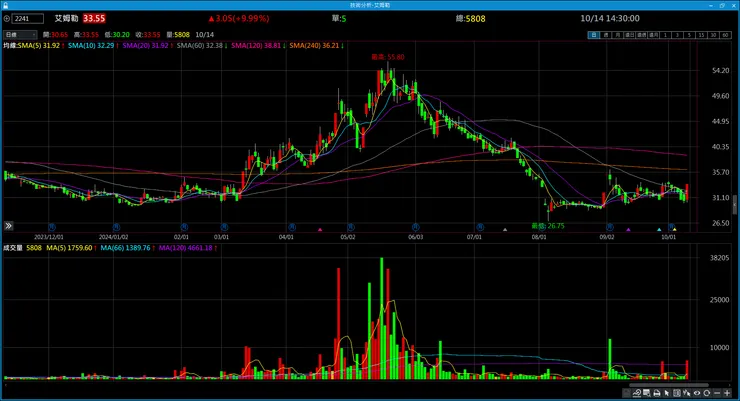Select the 30-minute timeframe button
Image resolution: width=740 pixels, height=401 pixels.
(x=713, y=35)
